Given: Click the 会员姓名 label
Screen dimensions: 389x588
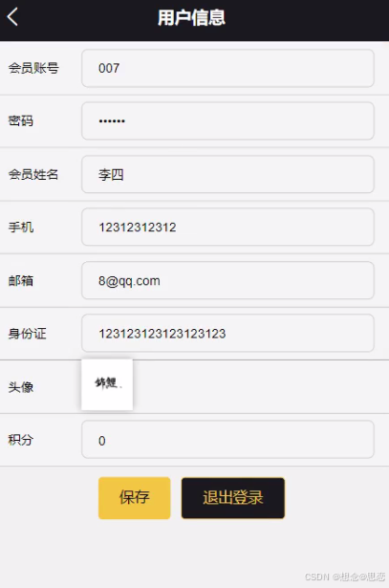Looking at the screenshot, I should pyautogui.click(x=33, y=174).
